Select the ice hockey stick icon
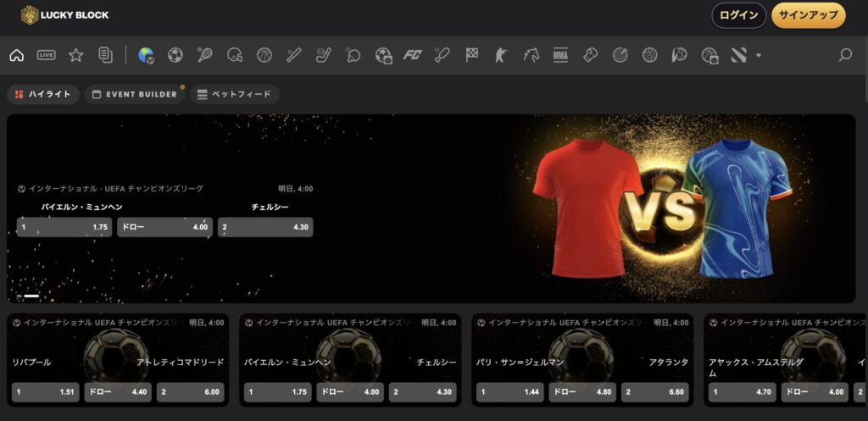Screen dimensions: 868x421 (323, 55)
